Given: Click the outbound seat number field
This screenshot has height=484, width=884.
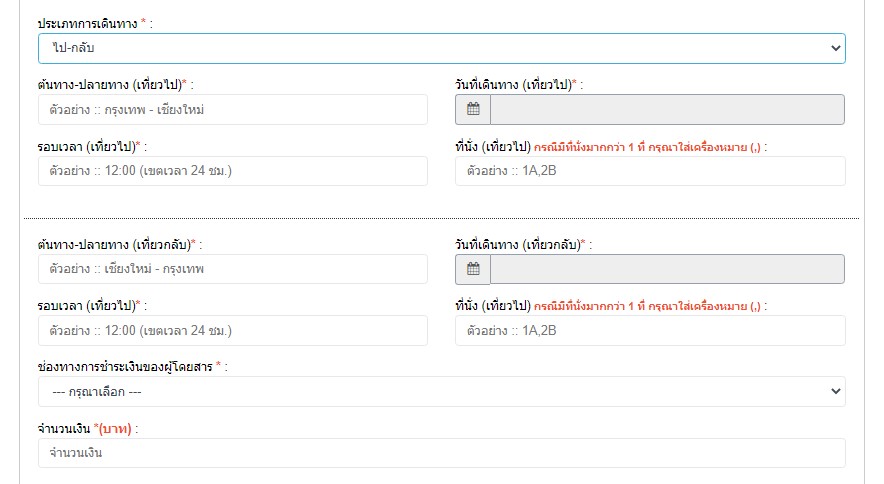Looking at the screenshot, I should (x=650, y=171).
